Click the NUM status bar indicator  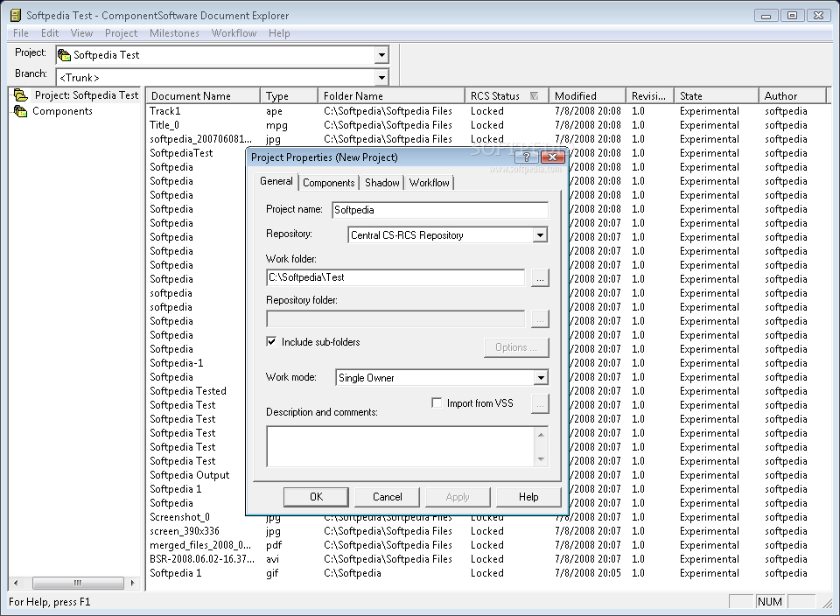coord(770,601)
